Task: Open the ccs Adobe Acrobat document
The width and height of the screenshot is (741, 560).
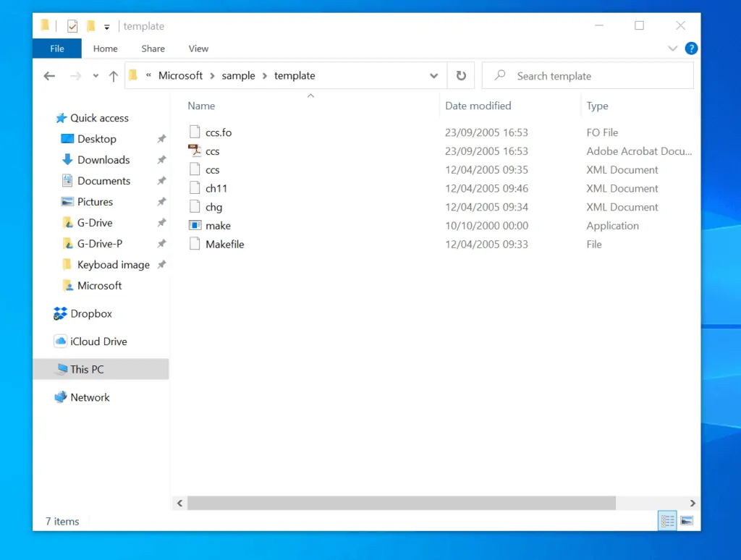Action: pos(213,150)
